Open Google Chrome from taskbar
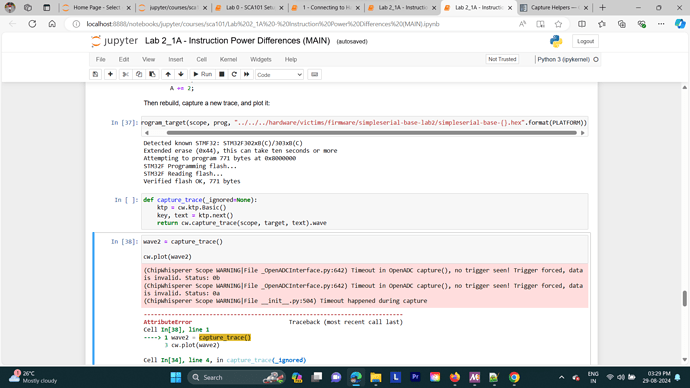Image resolution: width=690 pixels, height=388 pixels. (x=514, y=377)
